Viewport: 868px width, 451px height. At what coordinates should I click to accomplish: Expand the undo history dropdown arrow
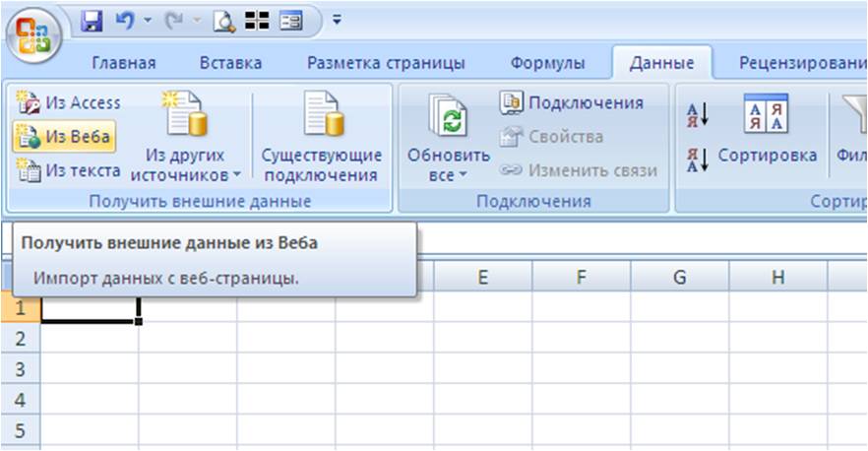pos(148,21)
